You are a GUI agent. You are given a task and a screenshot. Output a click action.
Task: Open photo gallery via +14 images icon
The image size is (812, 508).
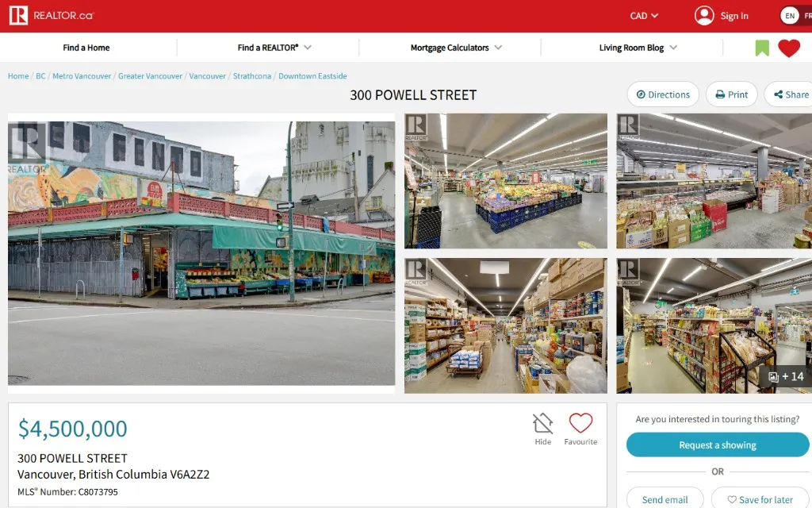[785, 376]
